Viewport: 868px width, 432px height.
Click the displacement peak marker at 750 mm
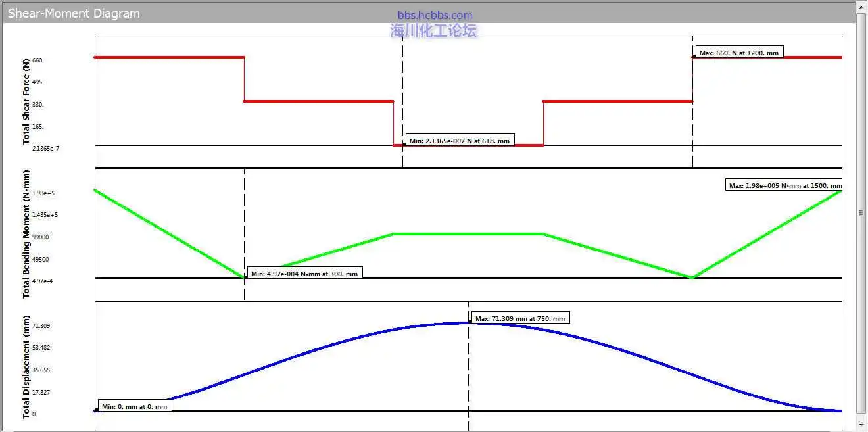(469, 322)
